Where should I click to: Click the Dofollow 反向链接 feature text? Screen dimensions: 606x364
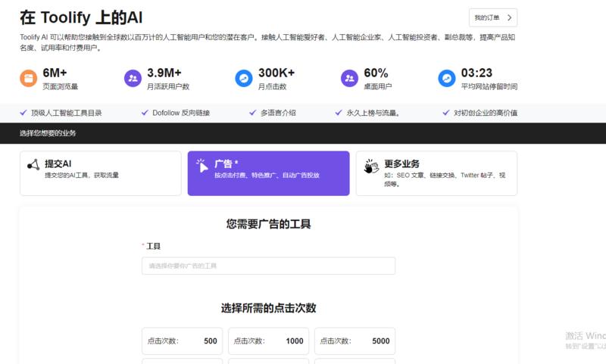[181, 113]
